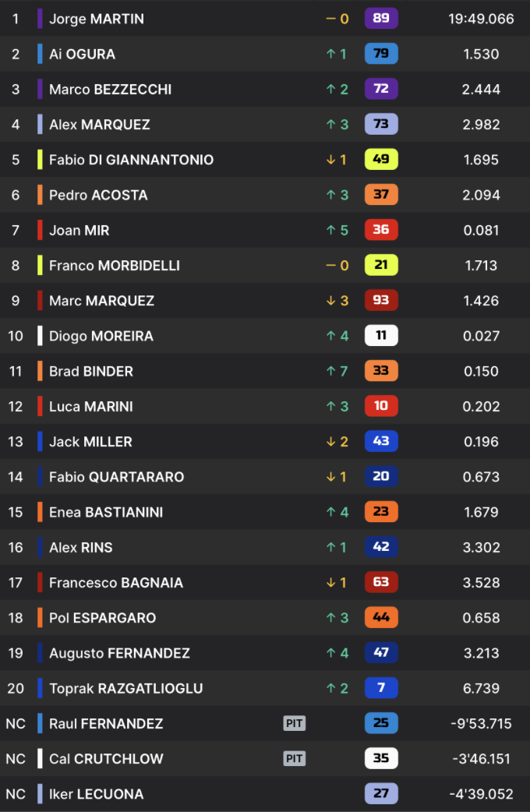Click Marc MARQUEZ's red number 93 badge

tap(381, 300)
